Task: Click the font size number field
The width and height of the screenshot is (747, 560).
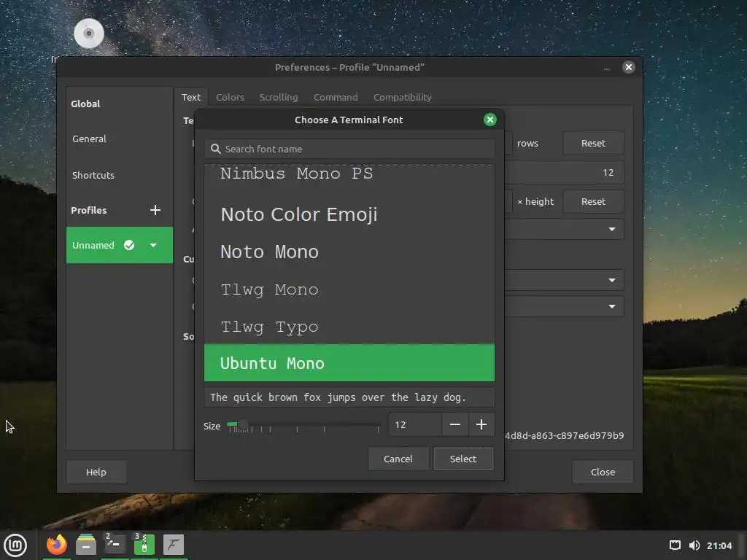Action: 415,425
